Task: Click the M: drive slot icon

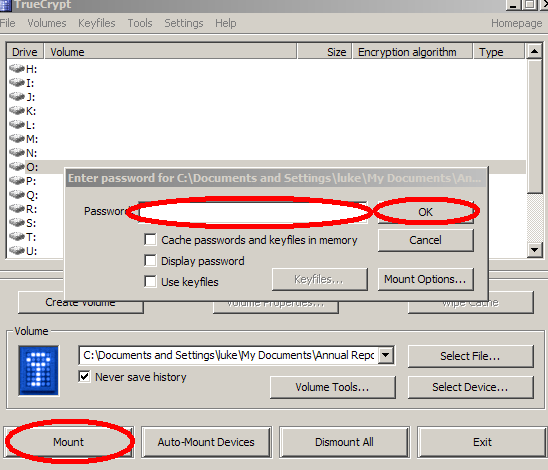Action: [x=16, y=138]
